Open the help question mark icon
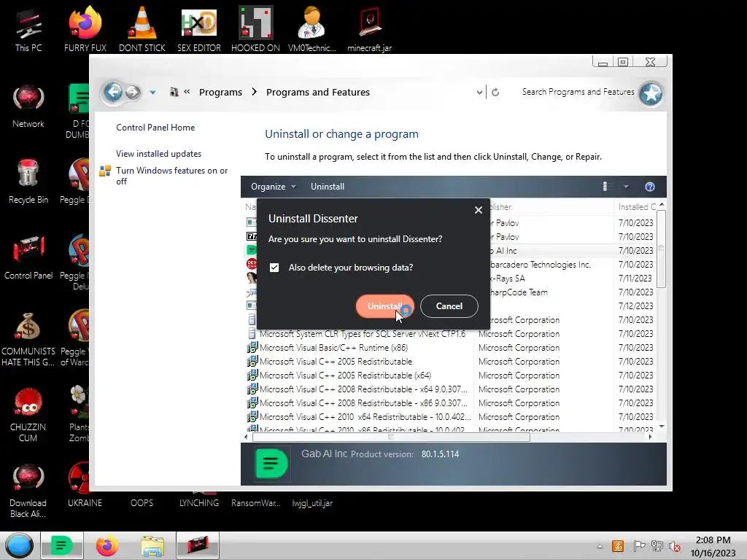Screen dimensions: 747x560 (x=650, y=187)
